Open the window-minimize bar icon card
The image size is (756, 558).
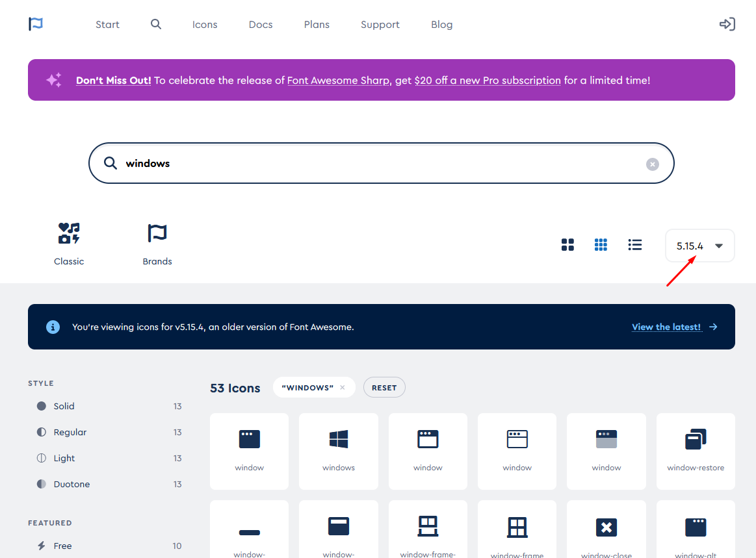[x=249, y=529]
